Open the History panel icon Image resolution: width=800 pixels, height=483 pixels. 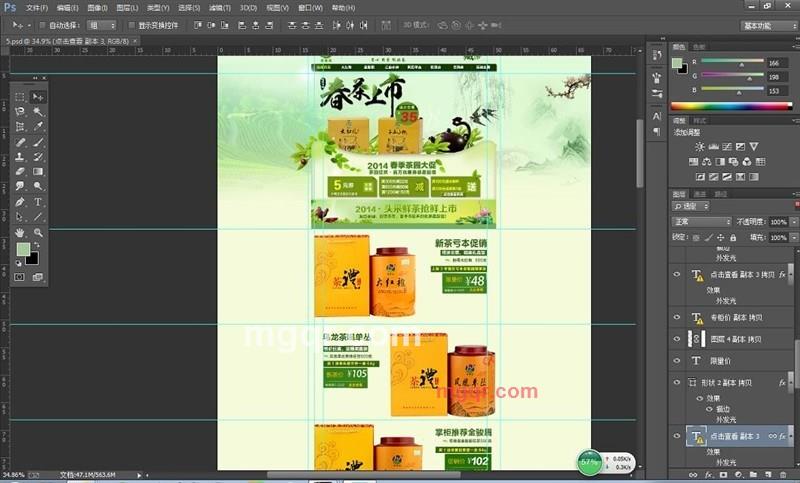click(657, 55)
